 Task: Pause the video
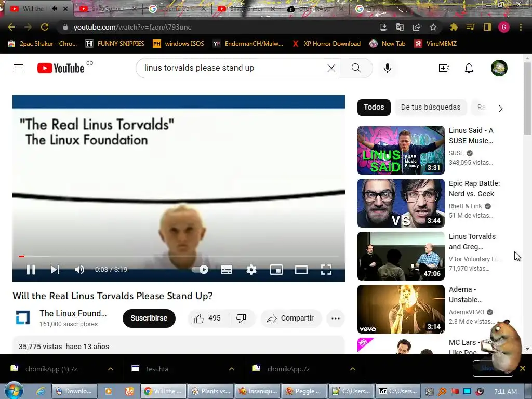(31, 270)
